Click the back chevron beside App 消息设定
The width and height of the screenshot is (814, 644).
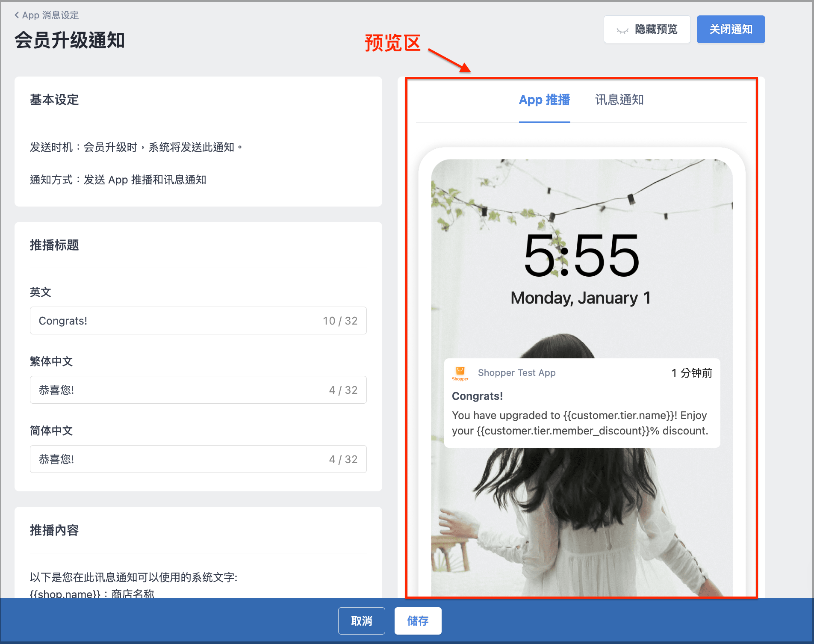tap(17, 15)
